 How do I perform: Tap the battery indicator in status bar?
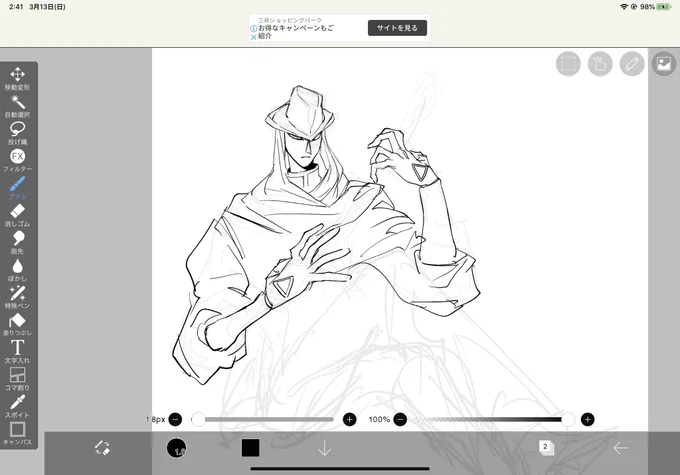click(664, 7)
